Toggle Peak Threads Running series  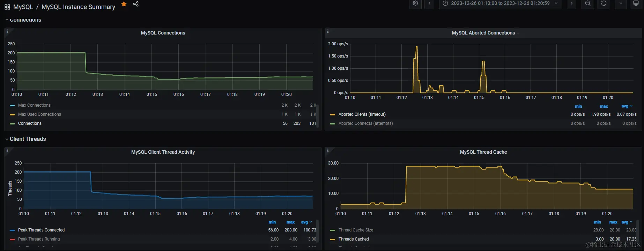point(39,239)
